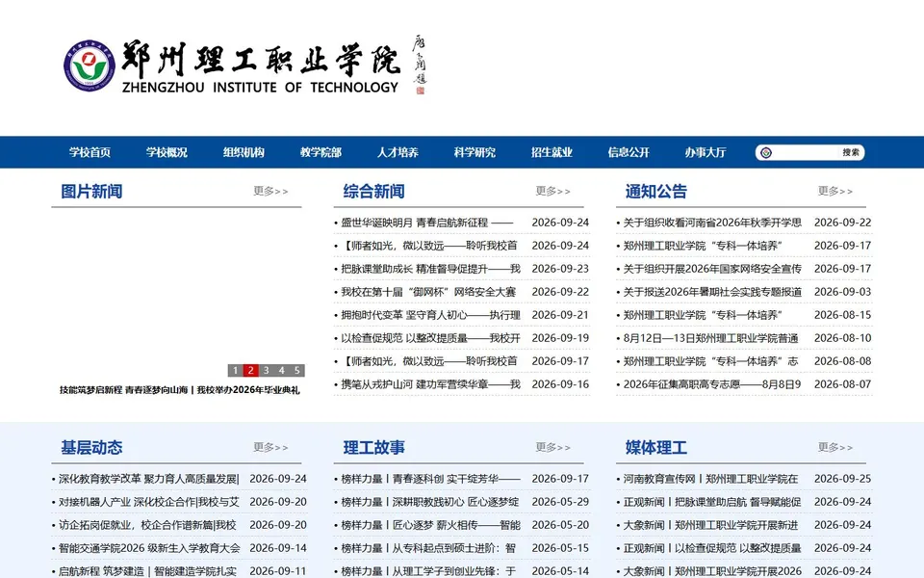Open 访企拓岗促就业，校企合作谱新篇
Screen dimensions: 924x578
[147, 525]
